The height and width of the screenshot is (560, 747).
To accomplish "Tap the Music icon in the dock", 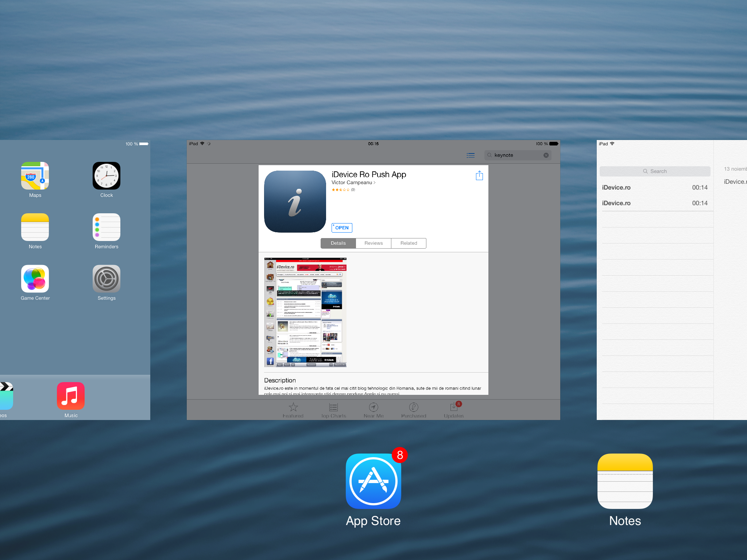I will [x=71, y=396].
